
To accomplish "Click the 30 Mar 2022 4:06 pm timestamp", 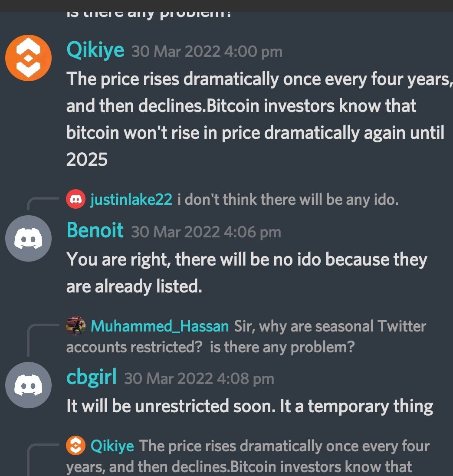I will point(206,232).
